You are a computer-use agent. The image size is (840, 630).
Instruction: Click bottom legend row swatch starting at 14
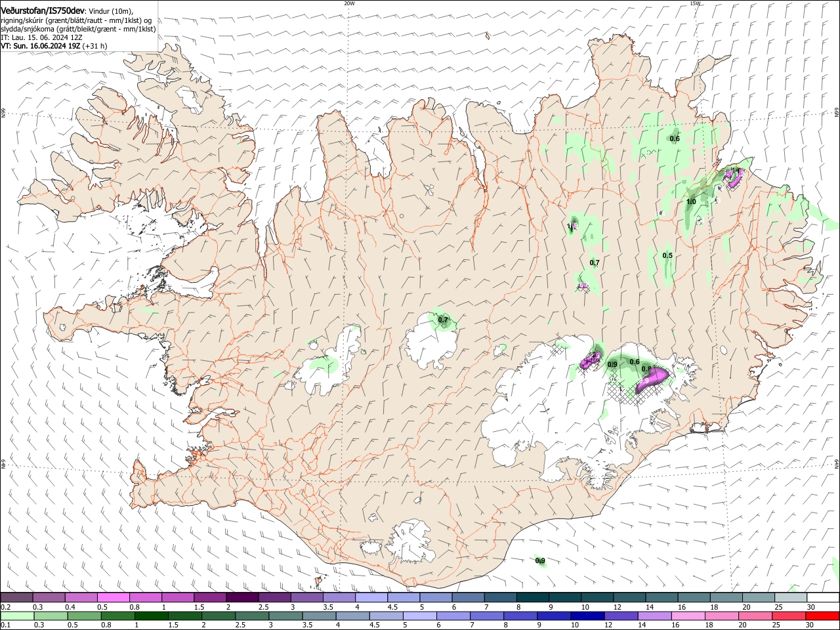655,616
